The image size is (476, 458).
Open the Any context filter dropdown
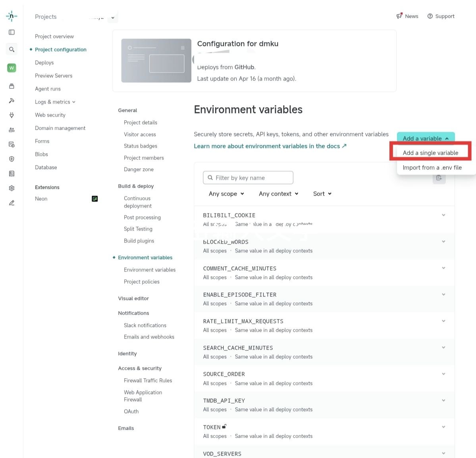[278, 194]
